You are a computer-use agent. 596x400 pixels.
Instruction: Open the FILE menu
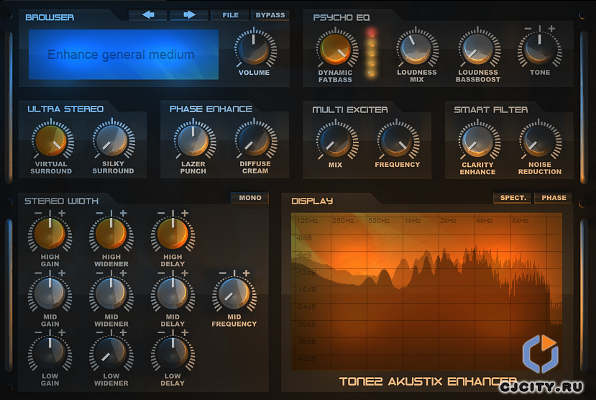point(230,15)
